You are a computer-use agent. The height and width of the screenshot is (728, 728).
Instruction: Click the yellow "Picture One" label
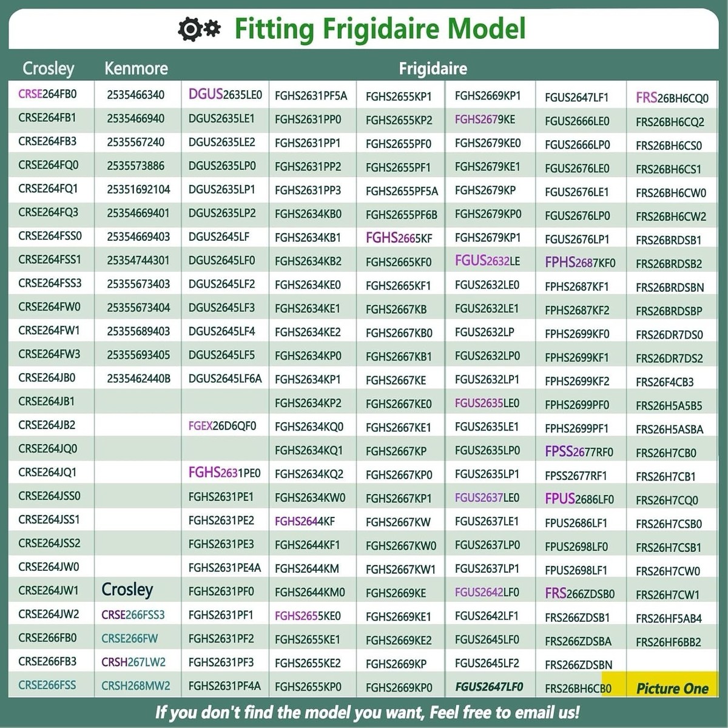tap(672, 689)
